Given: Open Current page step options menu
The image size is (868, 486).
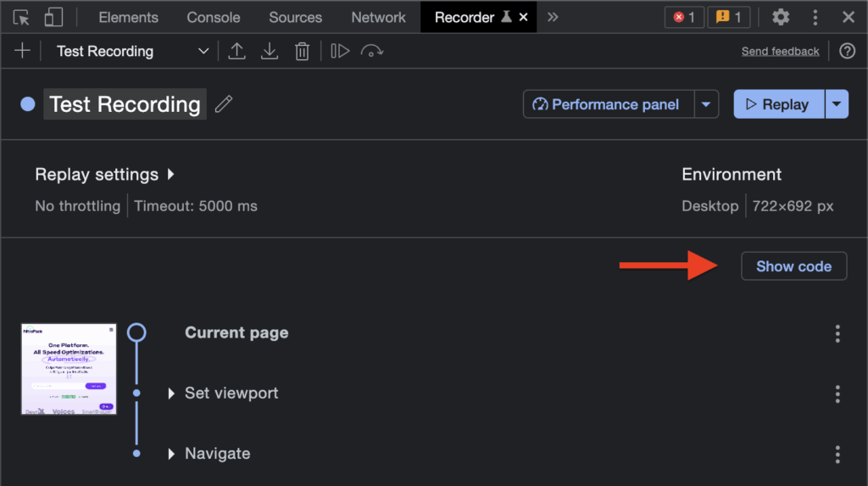Looking at the screenshot, I should coord(837,333).
